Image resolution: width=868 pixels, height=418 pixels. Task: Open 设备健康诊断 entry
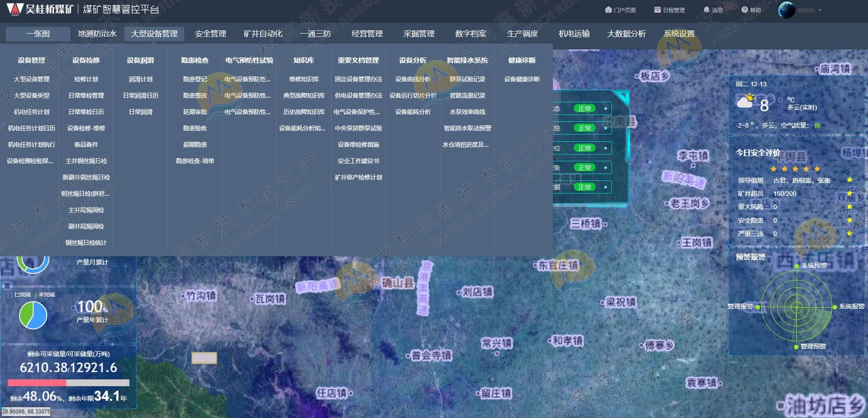522,79
